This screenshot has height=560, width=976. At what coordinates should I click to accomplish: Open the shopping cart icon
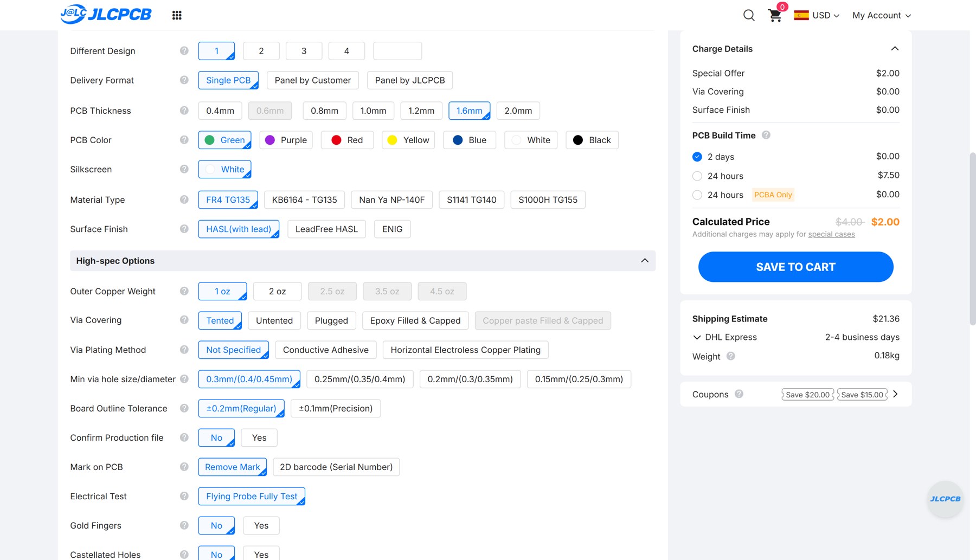(775, 15)
